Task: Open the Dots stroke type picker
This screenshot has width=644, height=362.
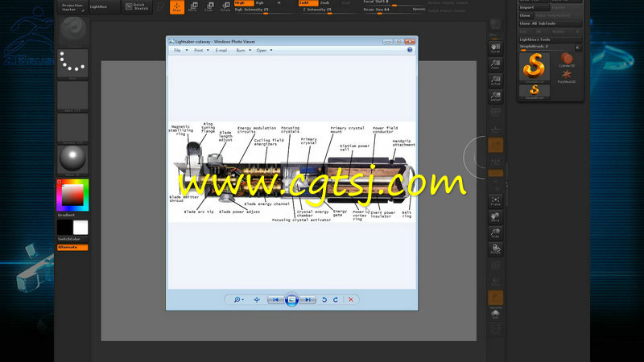Action: click(72, 64)
